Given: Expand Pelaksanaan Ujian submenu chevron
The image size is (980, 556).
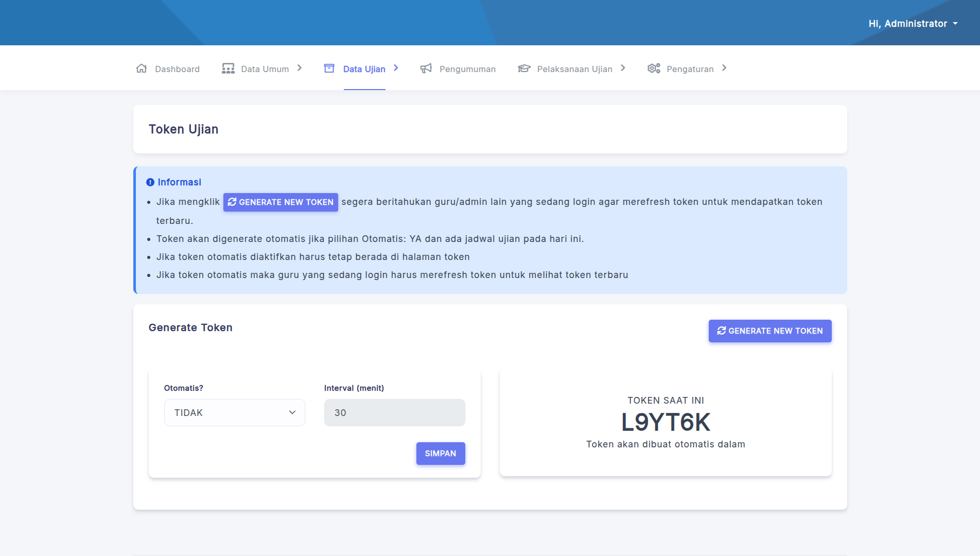Looking at the screenshot, I should click(623, 68).
